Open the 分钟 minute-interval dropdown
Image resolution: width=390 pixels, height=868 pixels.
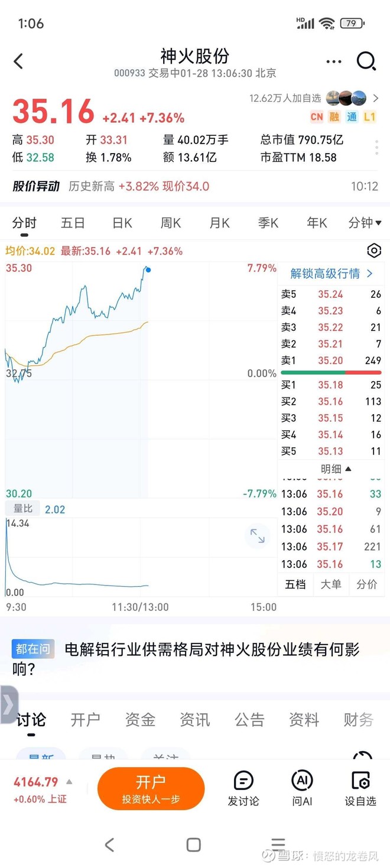[365, 223]
